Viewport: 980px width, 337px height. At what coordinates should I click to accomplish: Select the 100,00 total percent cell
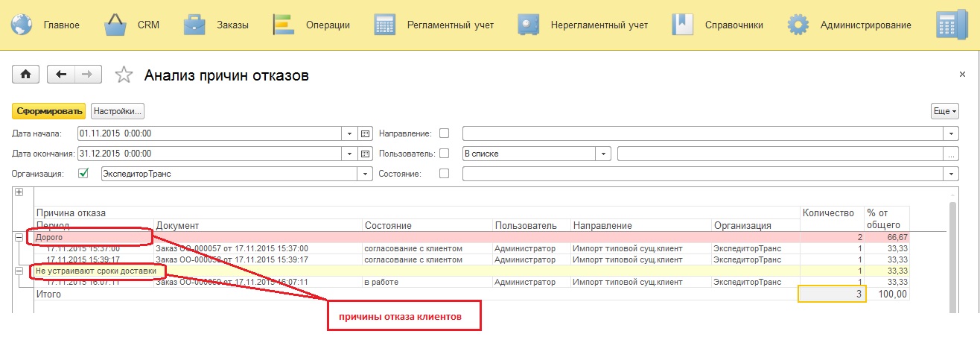point(888,295)
